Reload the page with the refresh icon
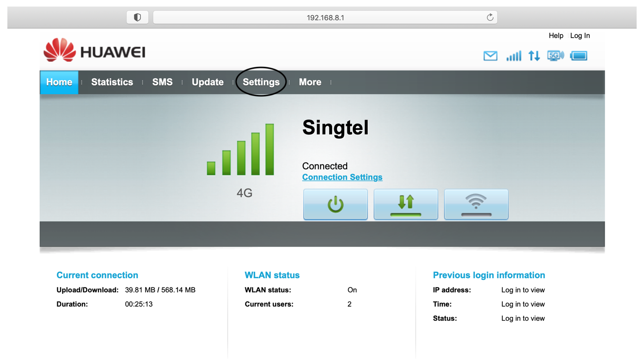Viewport: 644px width, 364px height. (x=490, y=17)
